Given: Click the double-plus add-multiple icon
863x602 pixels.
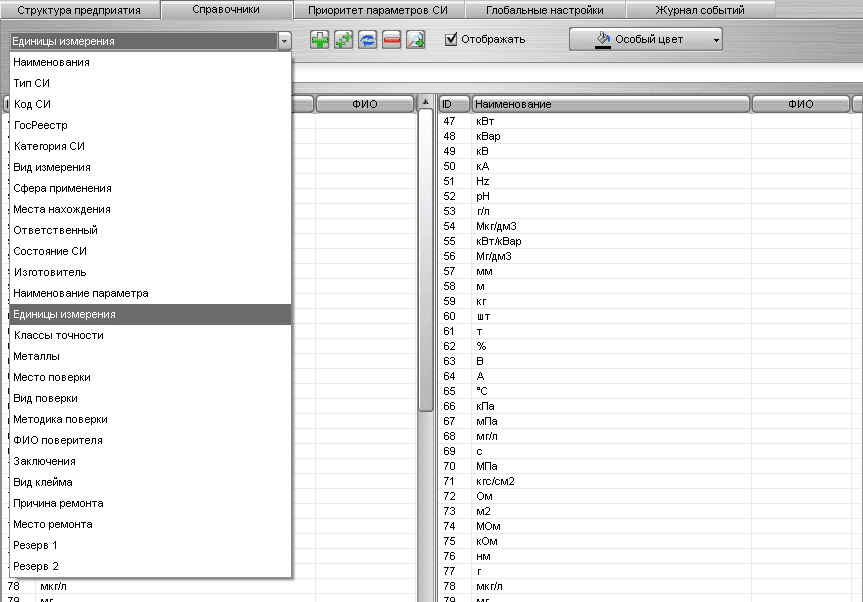Looking at the screenshot, I should [x=344, y=40].
